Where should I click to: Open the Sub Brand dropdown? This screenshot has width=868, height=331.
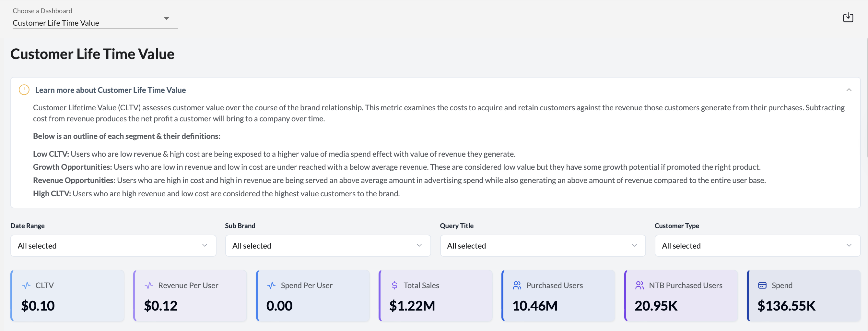(x=328, y=246)
